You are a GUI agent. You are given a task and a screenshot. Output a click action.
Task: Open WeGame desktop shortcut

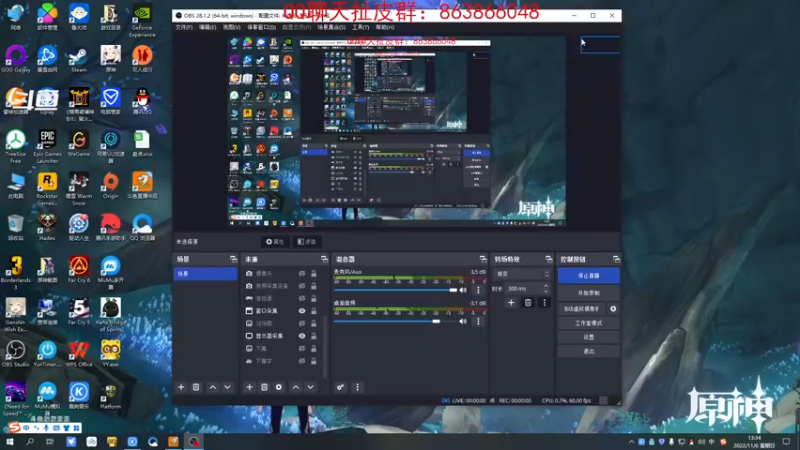(x=79, y=143)
